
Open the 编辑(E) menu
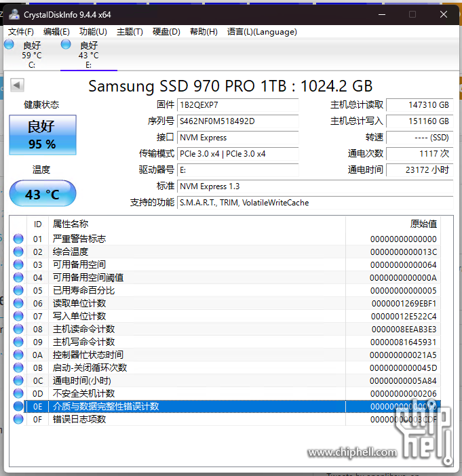coord(56,32)
